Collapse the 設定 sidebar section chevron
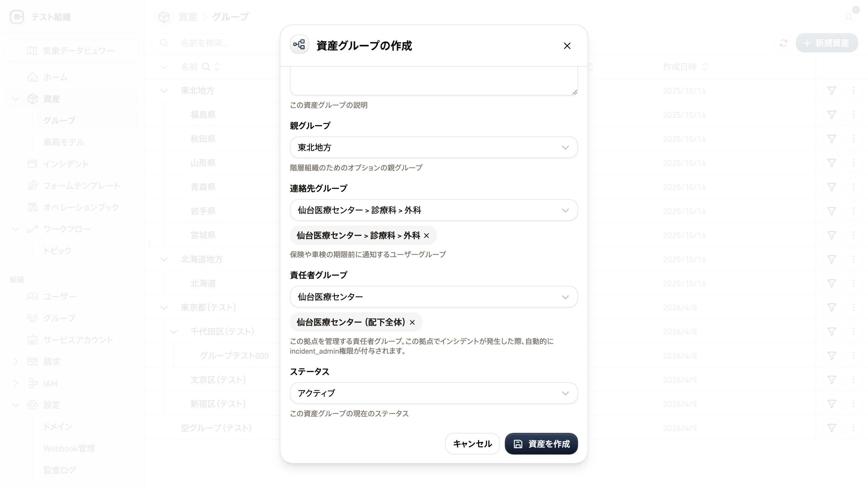 (x=15, y=405)
